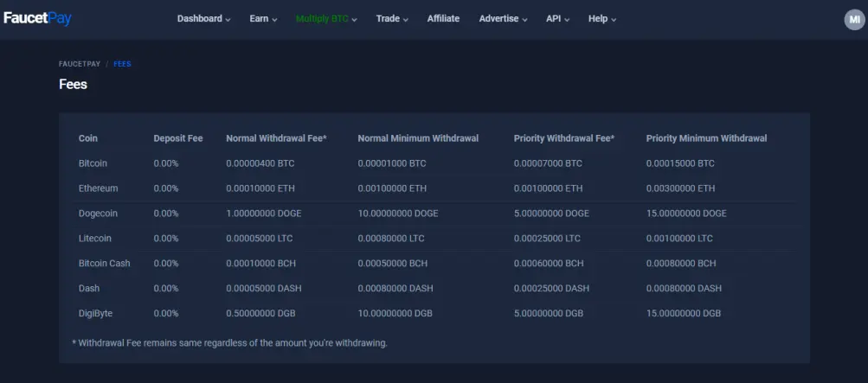
Task: Select the Priority Withdrawal Fee* header
Action: [564, 138]
